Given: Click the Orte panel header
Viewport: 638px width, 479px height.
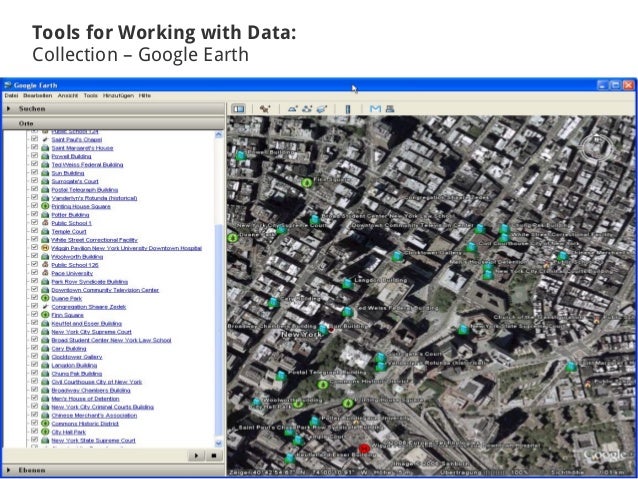Looking at the screenshot, I should tap(113, 123).
